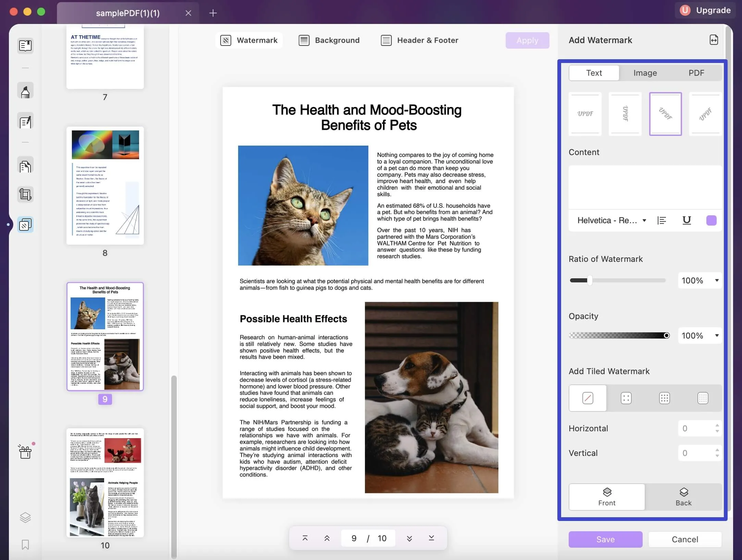Open the layers icon in sidebar
The height and width of the screenshot is (560, 742).
[25, 517]
